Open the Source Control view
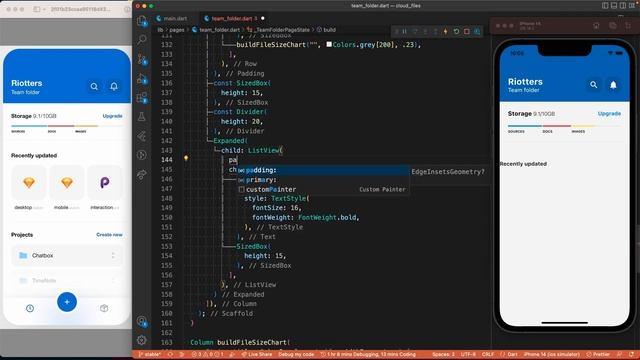640x360 pixels. point(142,59)
